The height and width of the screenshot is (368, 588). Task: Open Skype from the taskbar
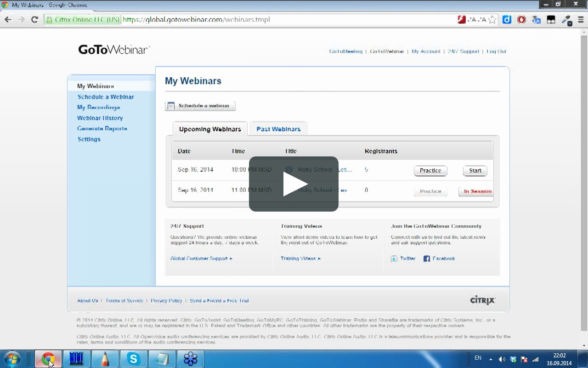point(133,359)
